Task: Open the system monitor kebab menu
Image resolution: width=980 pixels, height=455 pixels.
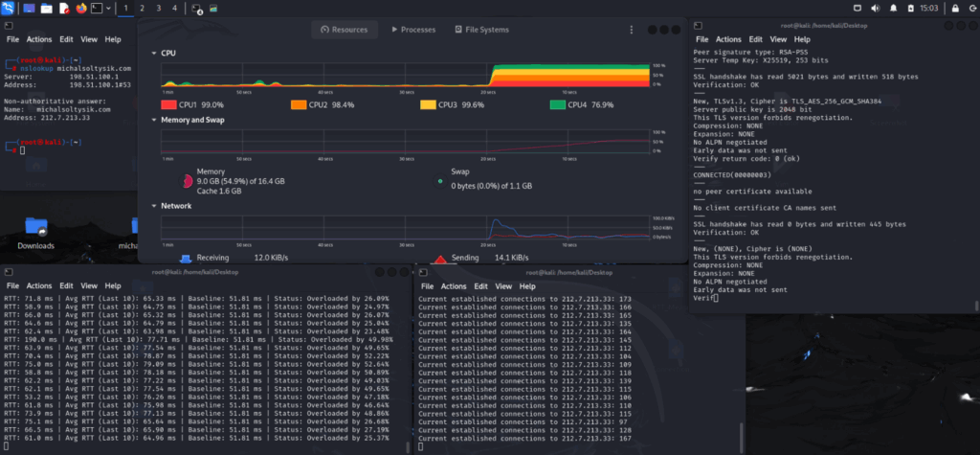Action: click(x=632, y=30)
